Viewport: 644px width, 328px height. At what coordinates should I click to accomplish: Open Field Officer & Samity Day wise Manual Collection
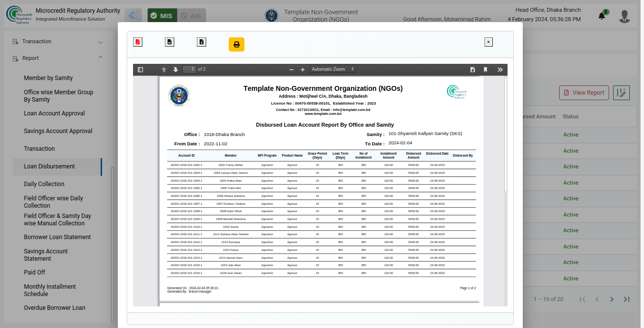pyautogui.click(x=57, y=219)
